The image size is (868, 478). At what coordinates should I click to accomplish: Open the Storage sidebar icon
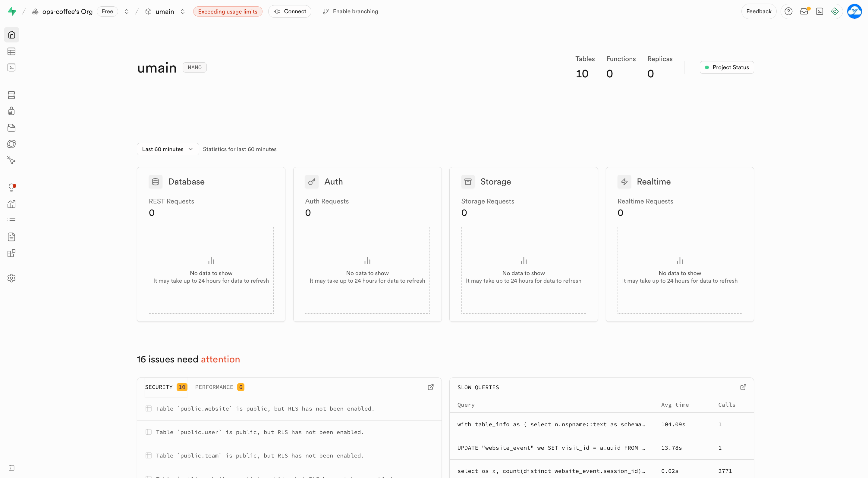tap(11, 128)
